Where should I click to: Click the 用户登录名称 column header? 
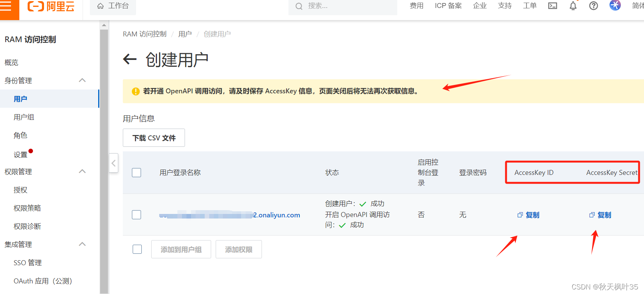pos(180,173)
